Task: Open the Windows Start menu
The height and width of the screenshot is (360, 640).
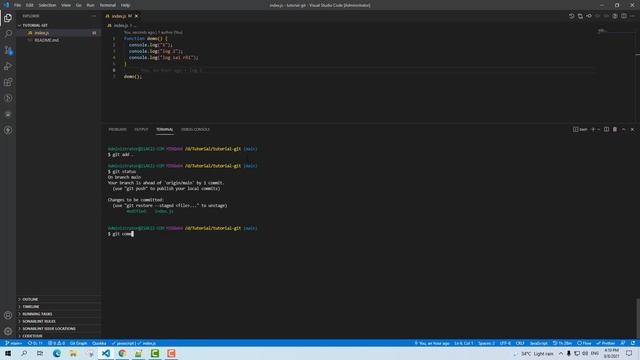Action: click(x=8, y=353)
